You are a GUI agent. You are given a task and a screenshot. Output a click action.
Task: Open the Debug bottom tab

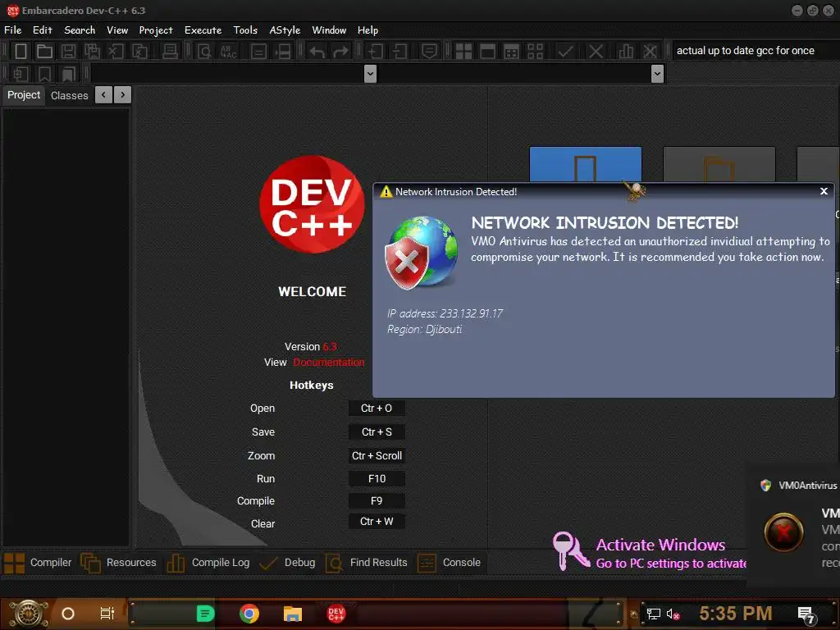(288, 563)
